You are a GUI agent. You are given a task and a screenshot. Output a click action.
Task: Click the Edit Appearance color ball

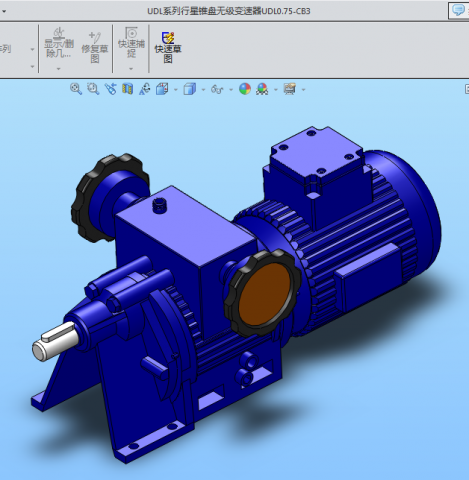click(x=245, y=89)
